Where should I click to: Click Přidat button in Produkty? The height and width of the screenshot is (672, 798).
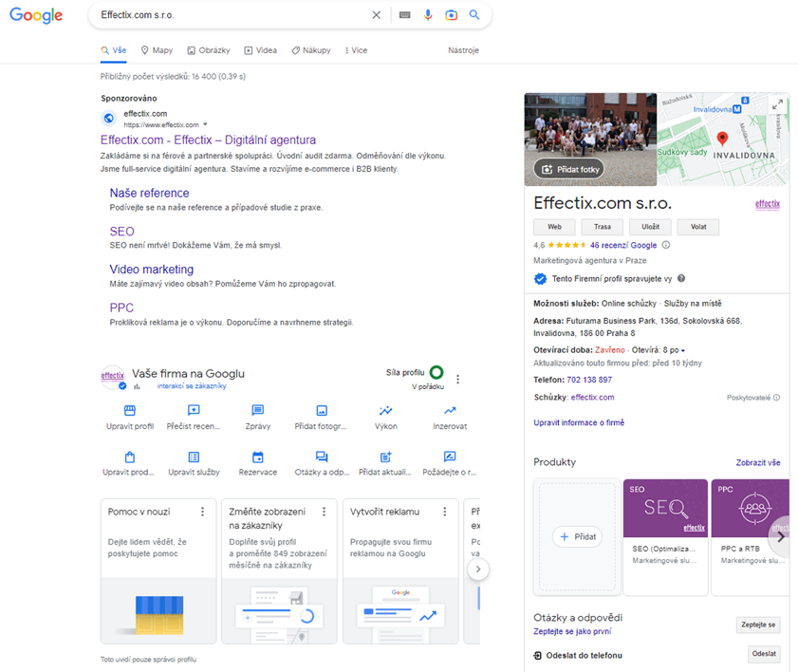pyautogui.click(x=577, y=536)
